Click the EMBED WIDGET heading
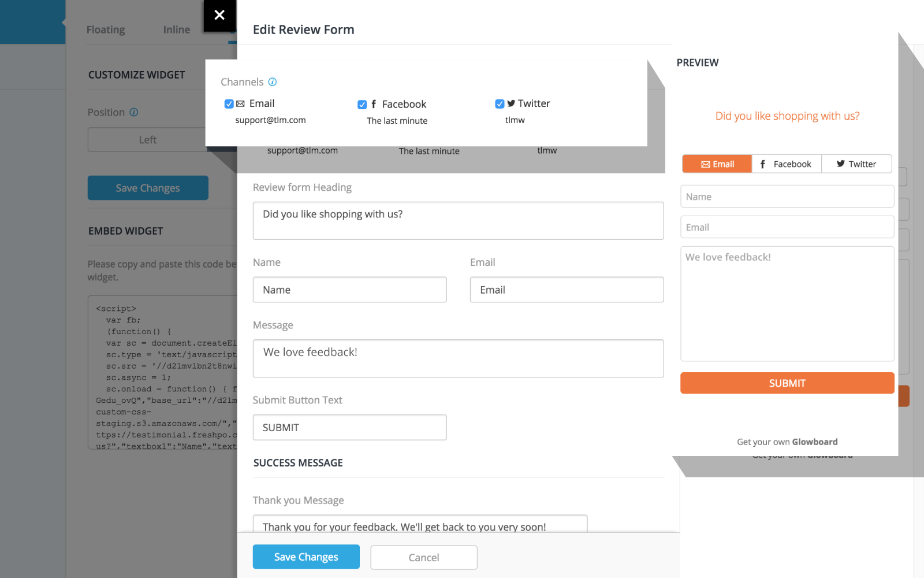 point(126,231)
